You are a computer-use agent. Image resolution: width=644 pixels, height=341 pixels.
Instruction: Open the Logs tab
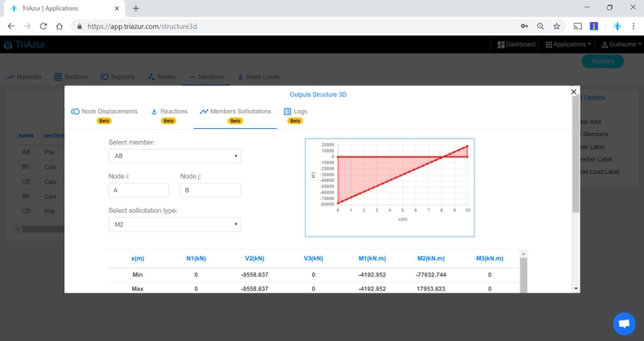point(295,116)
